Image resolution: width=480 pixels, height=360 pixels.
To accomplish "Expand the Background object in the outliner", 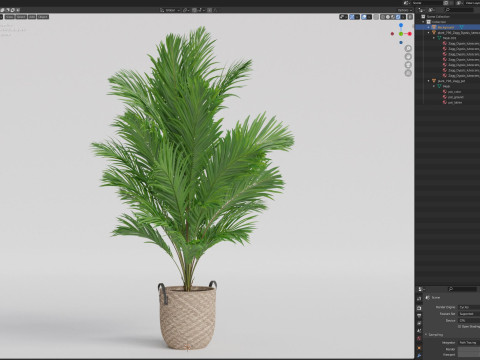I will tap(429, 27).
